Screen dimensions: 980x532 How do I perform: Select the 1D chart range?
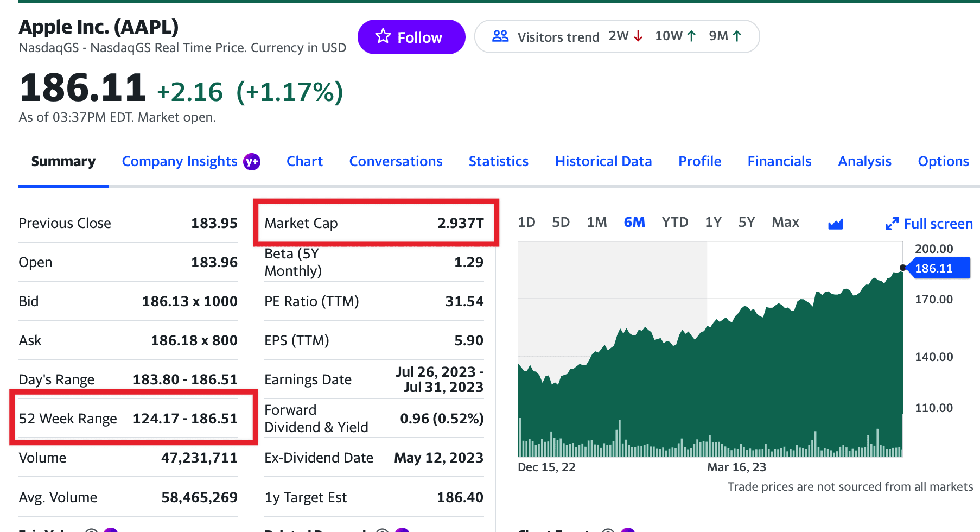pyautogui.click(x=526, y=223)
